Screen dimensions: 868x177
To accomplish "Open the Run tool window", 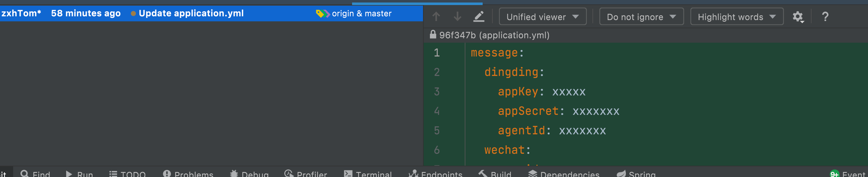I will click(x=79, y=173).
